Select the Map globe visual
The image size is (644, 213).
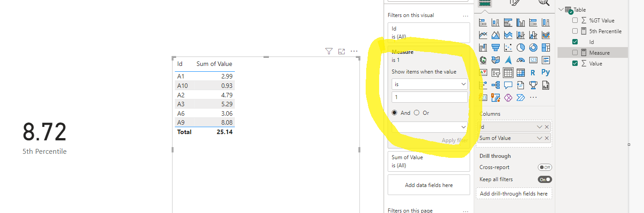click(x=483, y=60)
